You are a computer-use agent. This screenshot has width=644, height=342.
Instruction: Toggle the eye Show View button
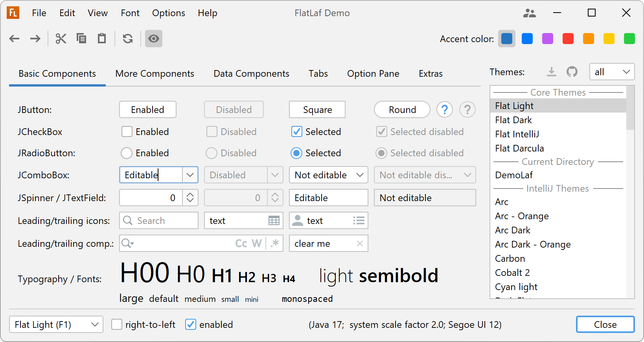point(154,39)
